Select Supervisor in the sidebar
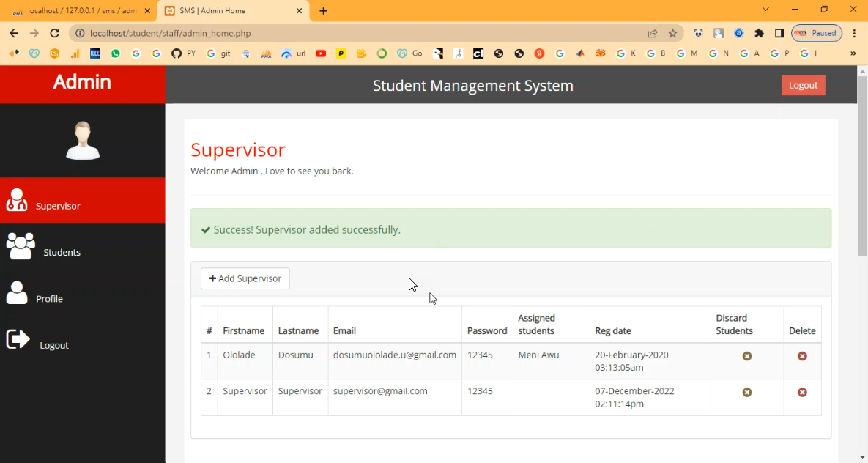This screenshot has width=868, height=463. tap(58, 206)
